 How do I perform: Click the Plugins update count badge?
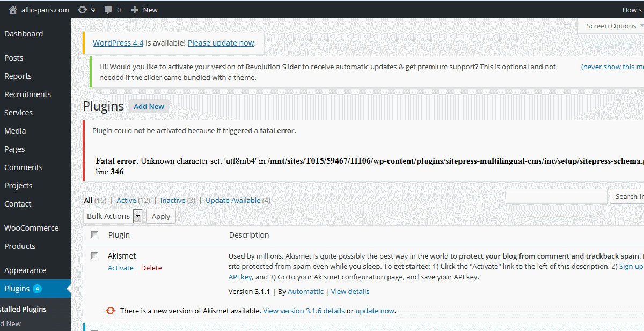(37, 289)
